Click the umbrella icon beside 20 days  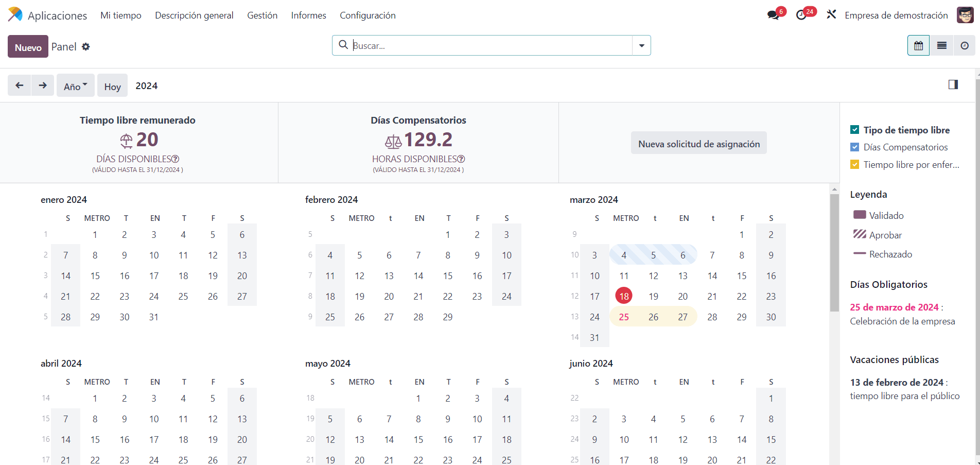[x=126, y=141]
